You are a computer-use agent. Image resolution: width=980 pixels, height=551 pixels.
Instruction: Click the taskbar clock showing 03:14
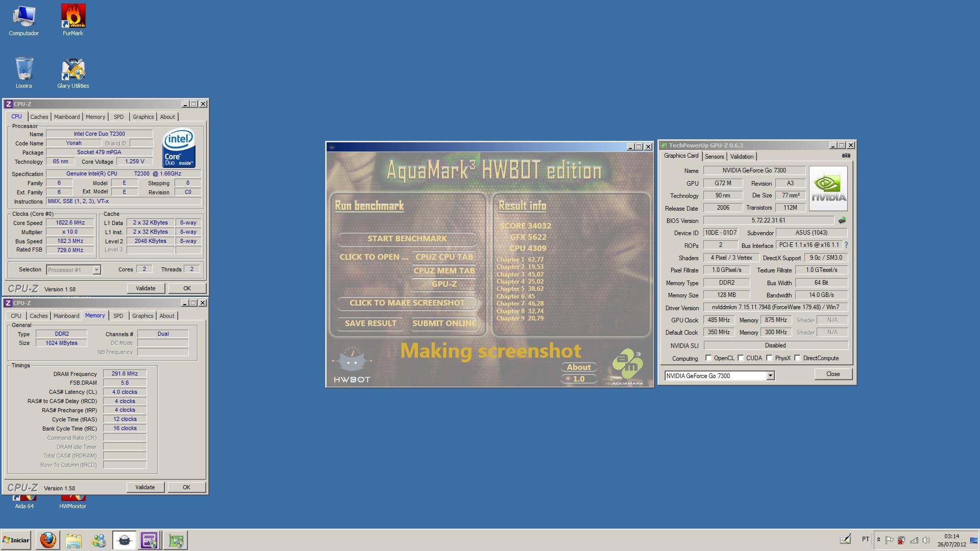coord(951,540)
